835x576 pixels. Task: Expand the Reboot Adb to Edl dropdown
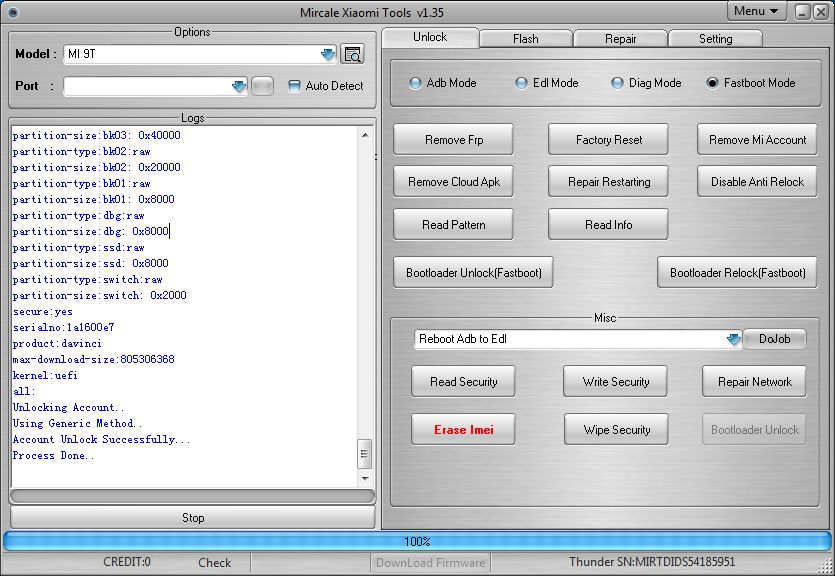(734, 339)
